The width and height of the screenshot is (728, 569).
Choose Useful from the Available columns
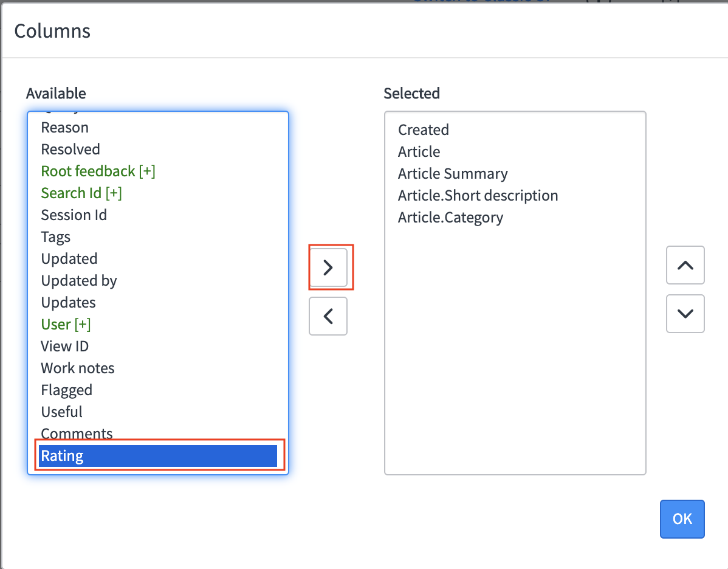61,412
